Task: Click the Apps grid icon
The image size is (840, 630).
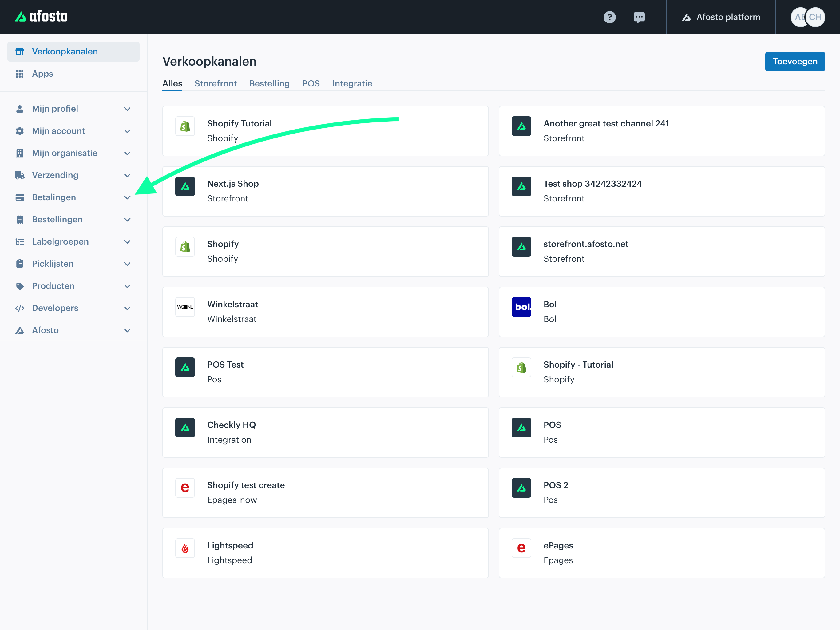Action: click(20, 74)
